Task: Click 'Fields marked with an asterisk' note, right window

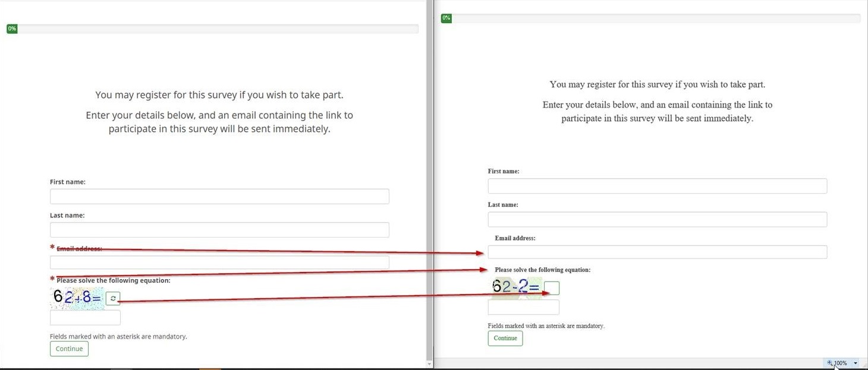Action: 546,326
